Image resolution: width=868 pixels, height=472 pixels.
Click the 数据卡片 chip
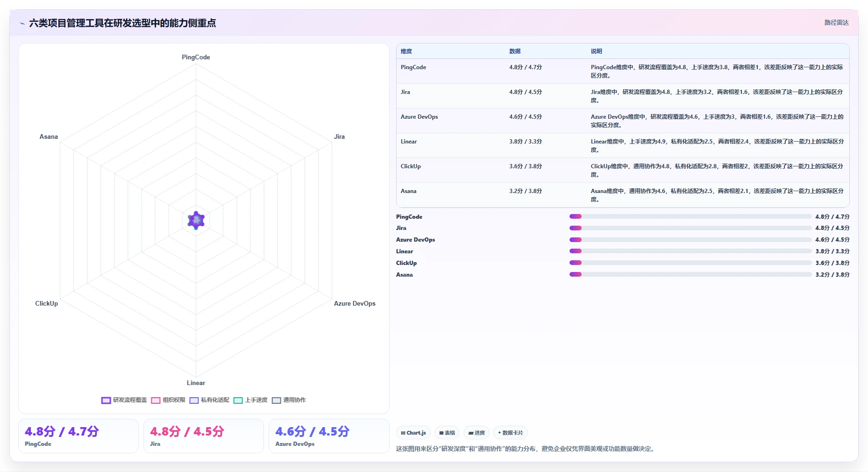[511, 433]
